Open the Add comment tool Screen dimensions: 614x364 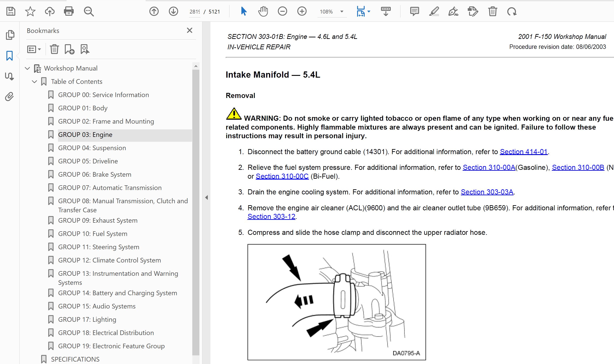pos(414,11)
